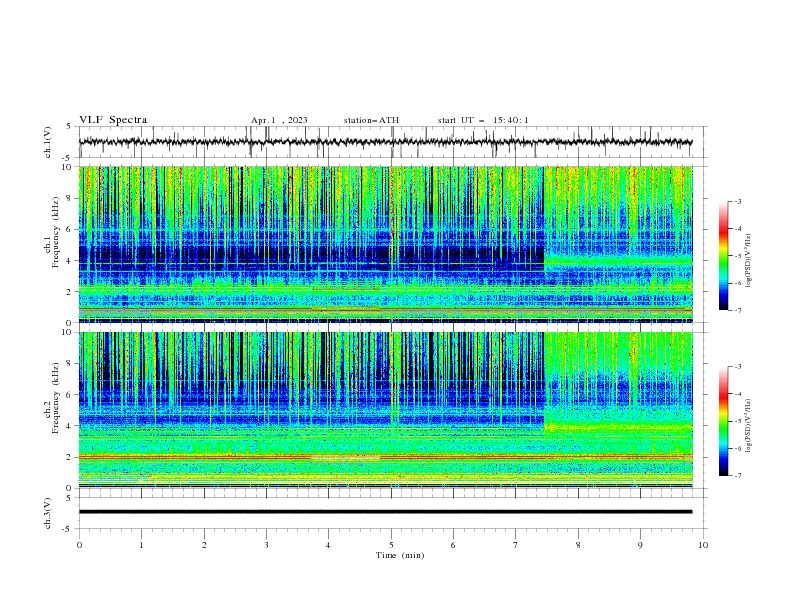Click the ch.2 spectrogram panel
This screenshot has width=792, height=612.
[386, 410]
